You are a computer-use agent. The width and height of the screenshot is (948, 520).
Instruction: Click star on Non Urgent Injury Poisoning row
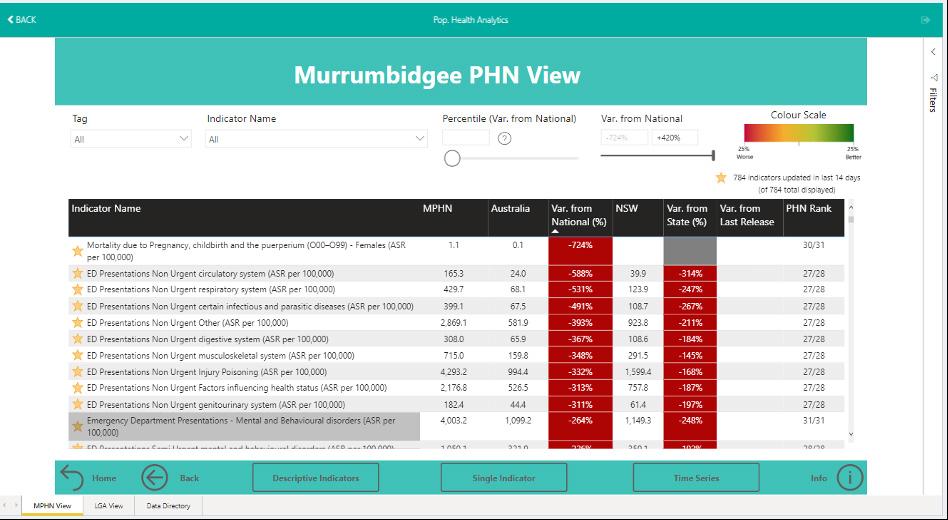(x=77, y=372)
